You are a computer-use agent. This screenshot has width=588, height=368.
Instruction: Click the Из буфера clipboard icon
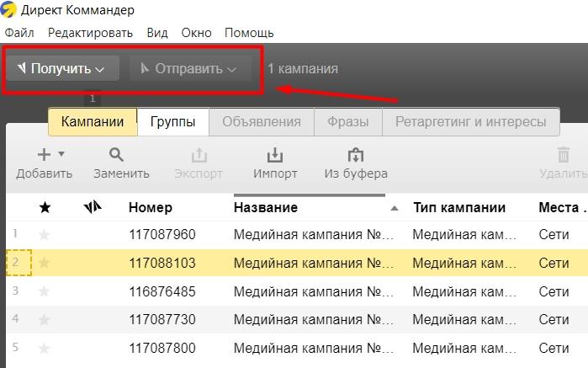tap(356, 155)
